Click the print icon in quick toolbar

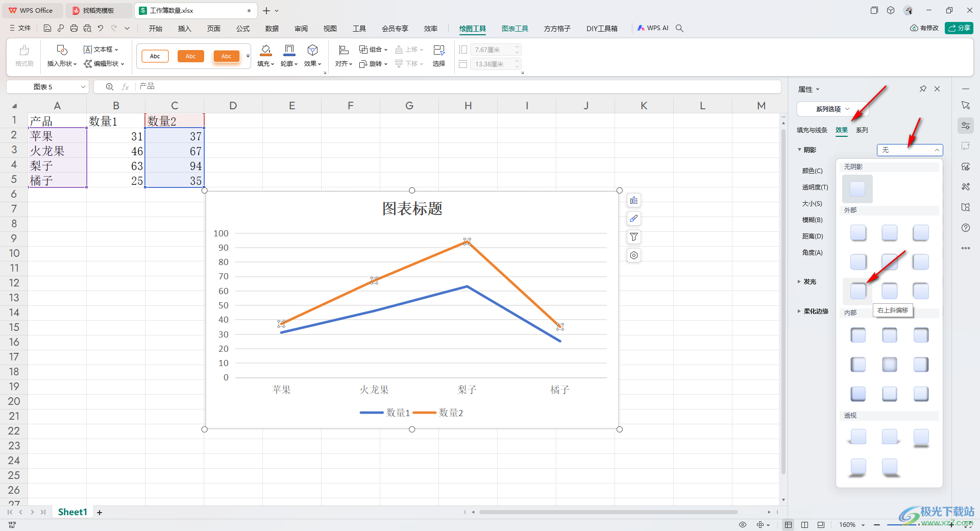(x=74, y=28)
